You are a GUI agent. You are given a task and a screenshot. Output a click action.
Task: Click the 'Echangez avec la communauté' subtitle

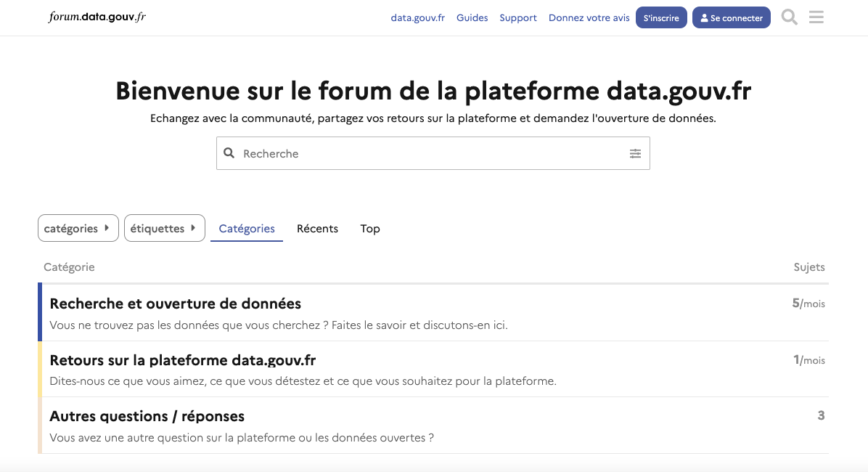coord(433,118)
